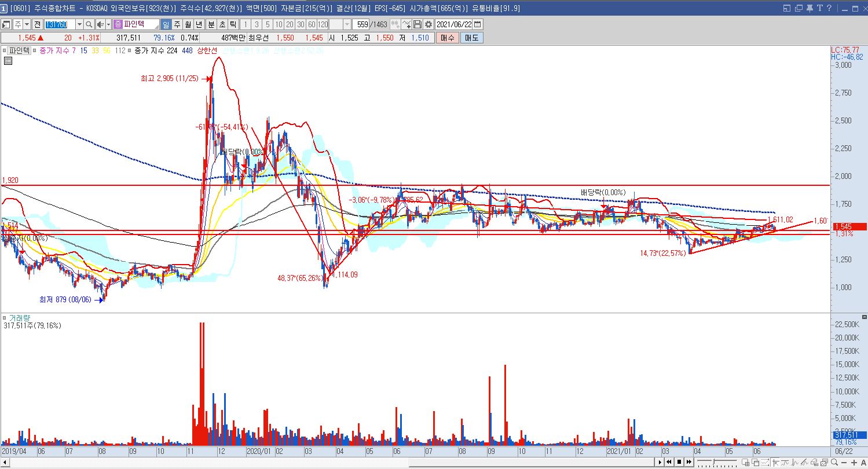Open stock code search magnifier
The height and width of the screenshot is (469, 868).
(89, 24)
